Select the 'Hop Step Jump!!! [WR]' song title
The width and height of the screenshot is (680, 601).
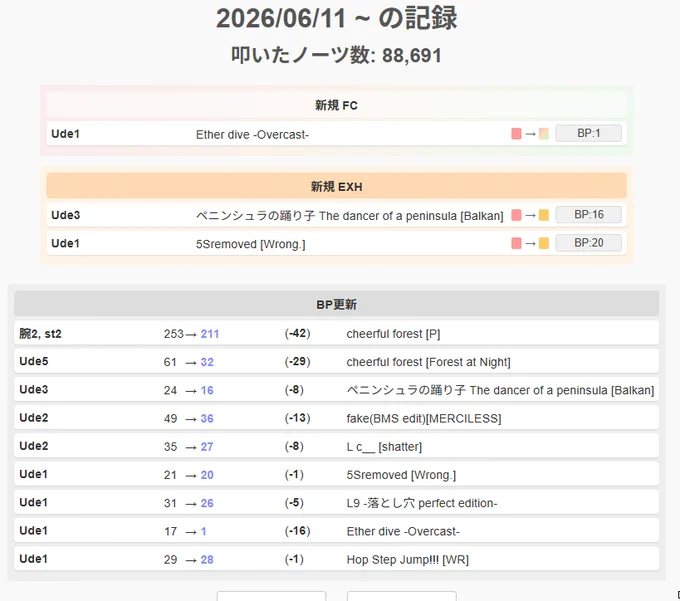coord(408,559)
